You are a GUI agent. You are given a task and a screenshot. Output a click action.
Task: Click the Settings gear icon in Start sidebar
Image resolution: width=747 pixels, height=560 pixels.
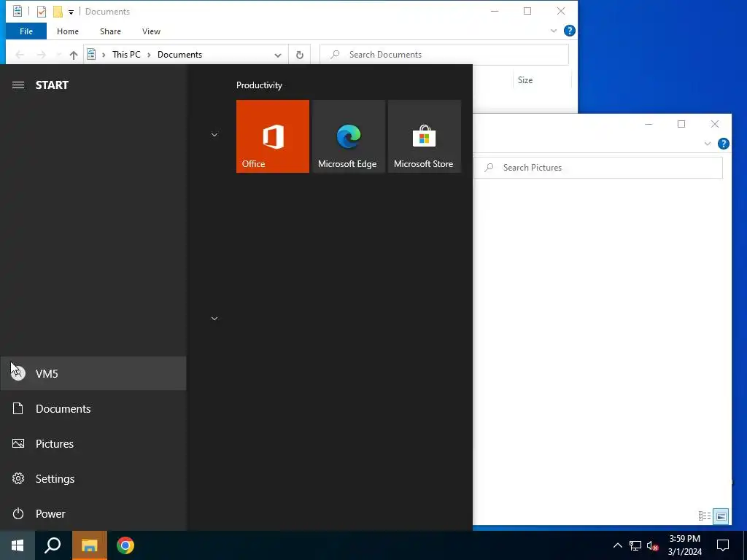pos(18,478)
